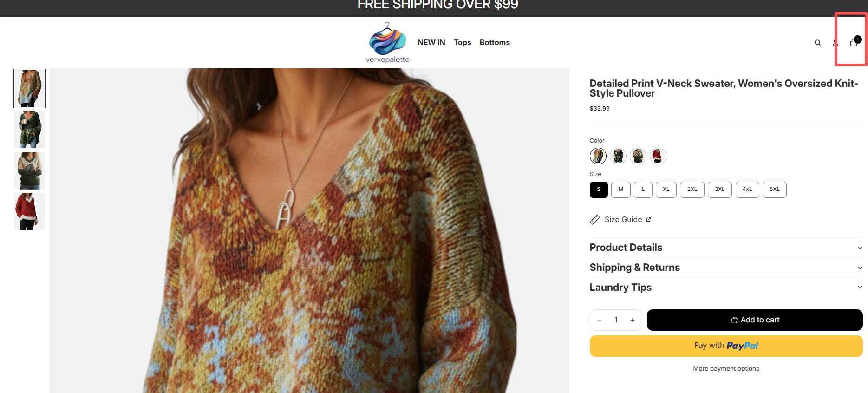868x393 pixels.
Task: Pay with PayPal button
Action: (x=726, y=346)
